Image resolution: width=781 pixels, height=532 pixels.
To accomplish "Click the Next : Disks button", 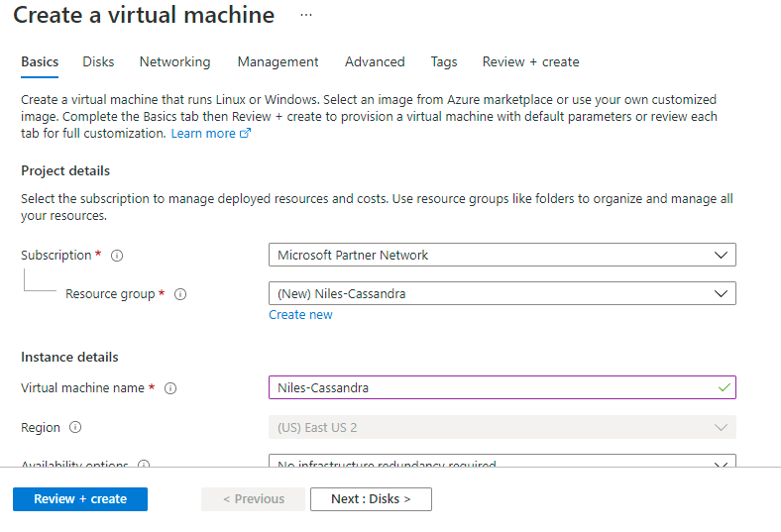I will click(x=371, y=499).
